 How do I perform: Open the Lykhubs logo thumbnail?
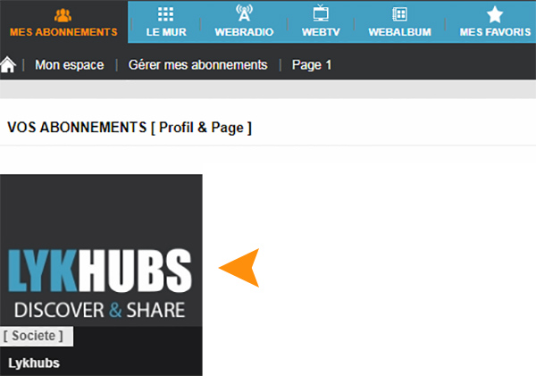point(101,250)
